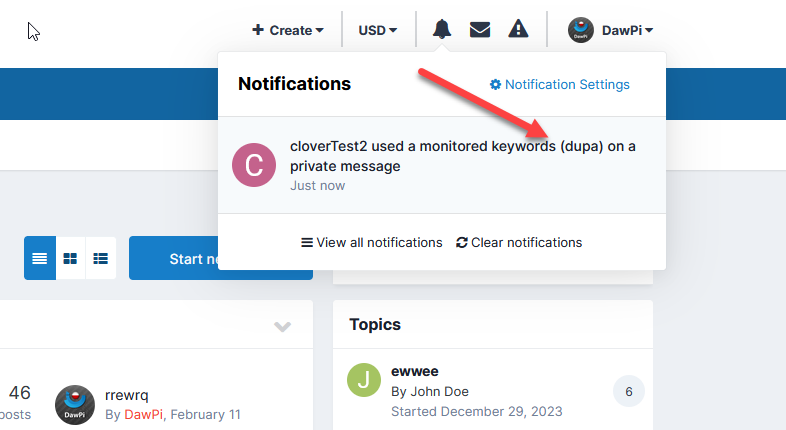The height and width of the screenshot is (430, 786).
Task: Click DawPi avatar next to rrewrq
Action: (x=74, y=404)
